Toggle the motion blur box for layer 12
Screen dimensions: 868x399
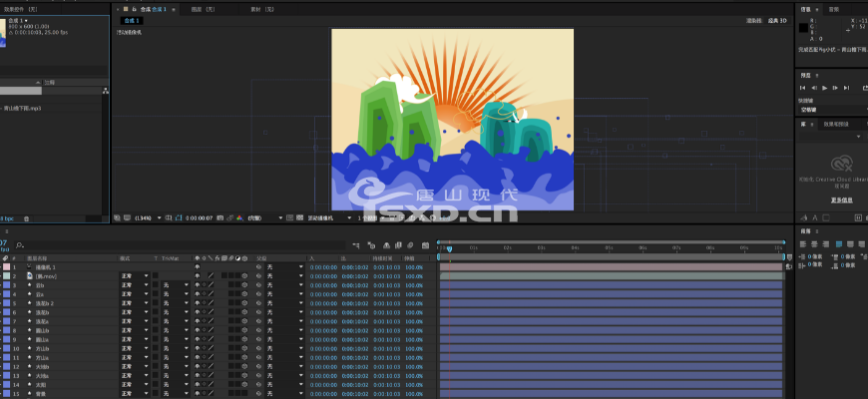(x=230, y=366)
